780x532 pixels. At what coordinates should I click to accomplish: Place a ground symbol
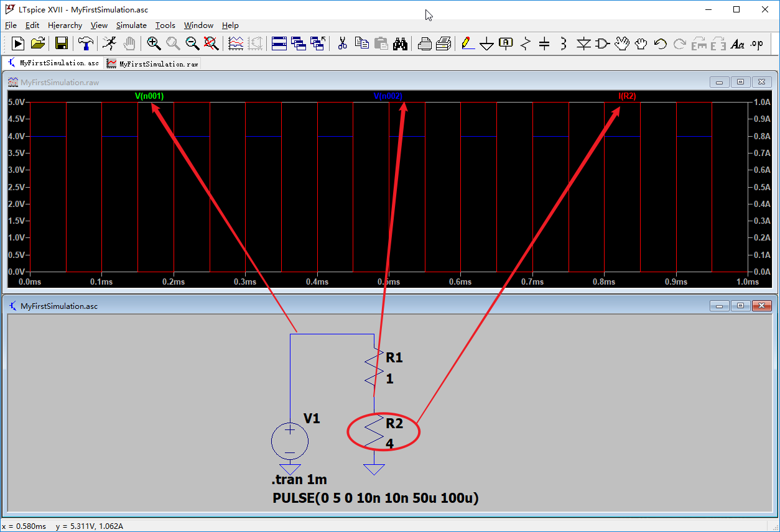point(486,44)
